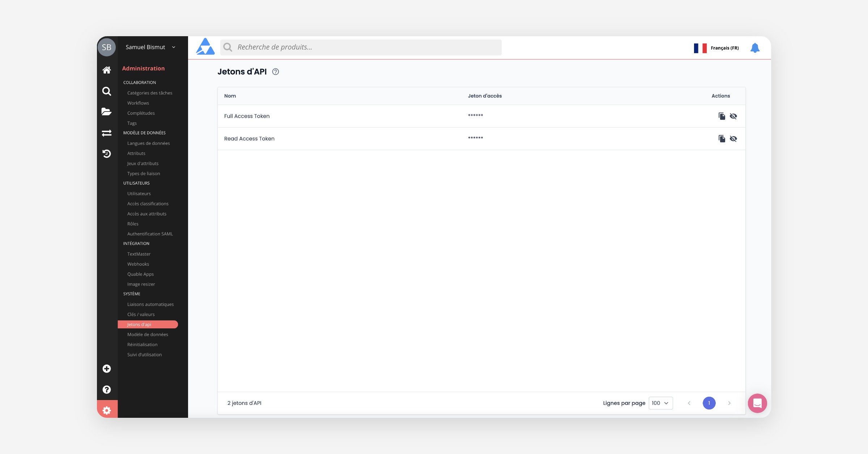Click the plus circle create icon
The image size is (868, 454).
(106, 369)
